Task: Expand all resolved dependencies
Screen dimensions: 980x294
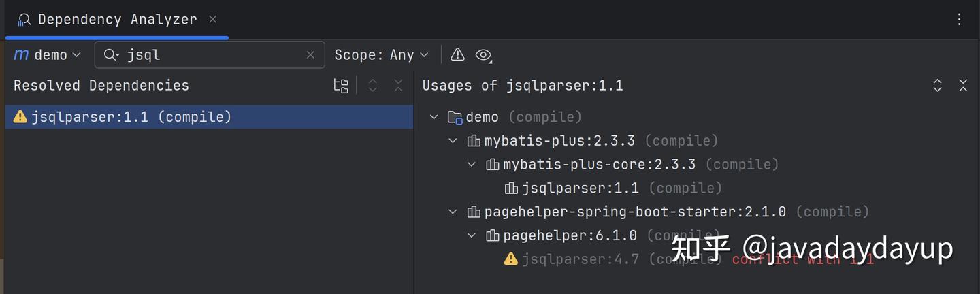Action: tap(372, 86)
